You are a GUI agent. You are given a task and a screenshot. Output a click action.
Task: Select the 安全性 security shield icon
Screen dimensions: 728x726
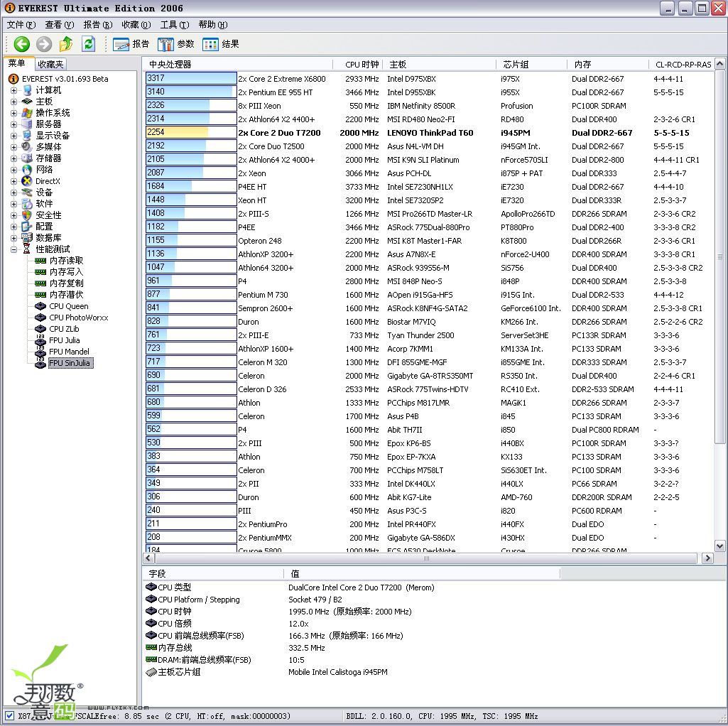(28, 215)
